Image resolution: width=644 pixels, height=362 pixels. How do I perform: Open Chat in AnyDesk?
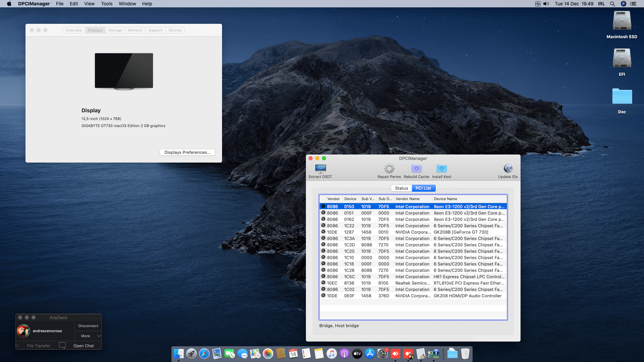coord(84,346)
